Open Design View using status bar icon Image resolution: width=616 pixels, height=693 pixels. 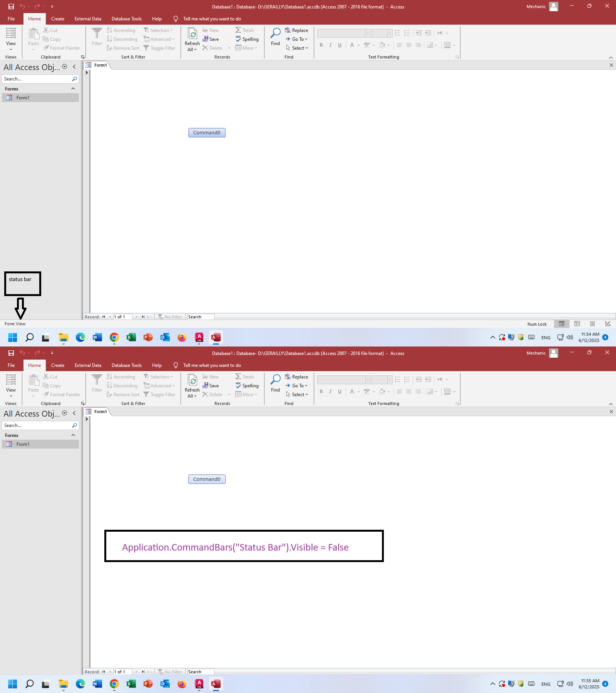608,324
